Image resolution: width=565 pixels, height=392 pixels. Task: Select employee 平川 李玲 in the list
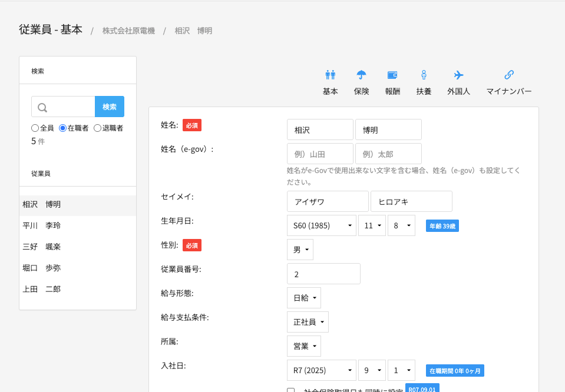(x=78, y=225)
